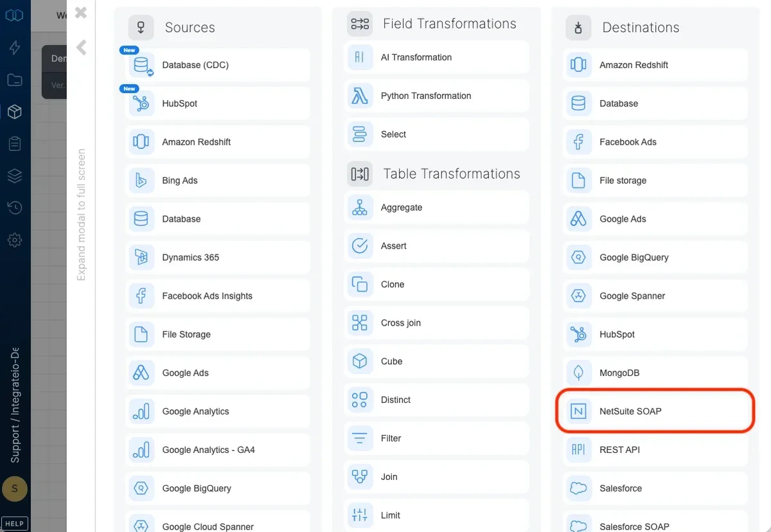771x532 pixels.
Task: Select the Filter transformation
Action: click(437, 438)
